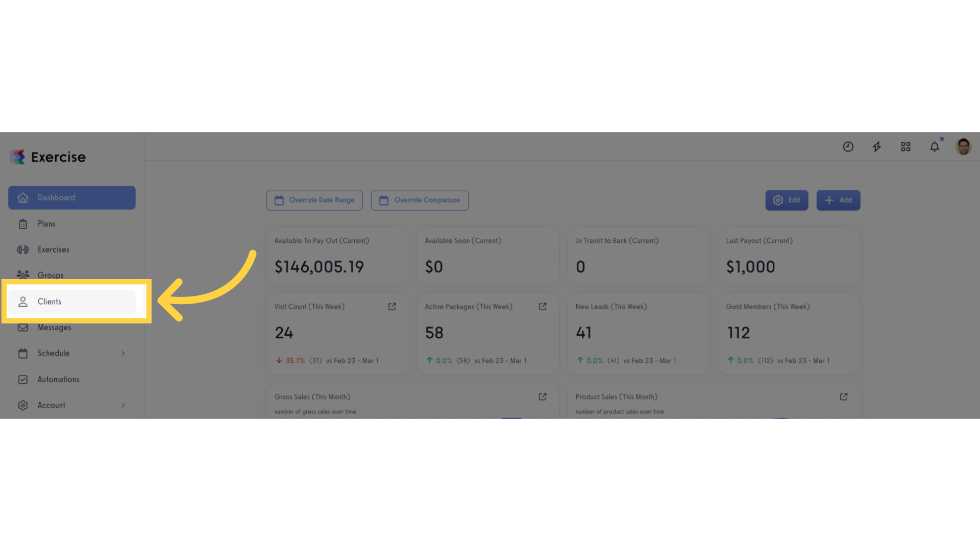The height and width of the screenshot is (551, 980).
Task: Open Visit Count card external link icon
Action: tap(392, 307)
